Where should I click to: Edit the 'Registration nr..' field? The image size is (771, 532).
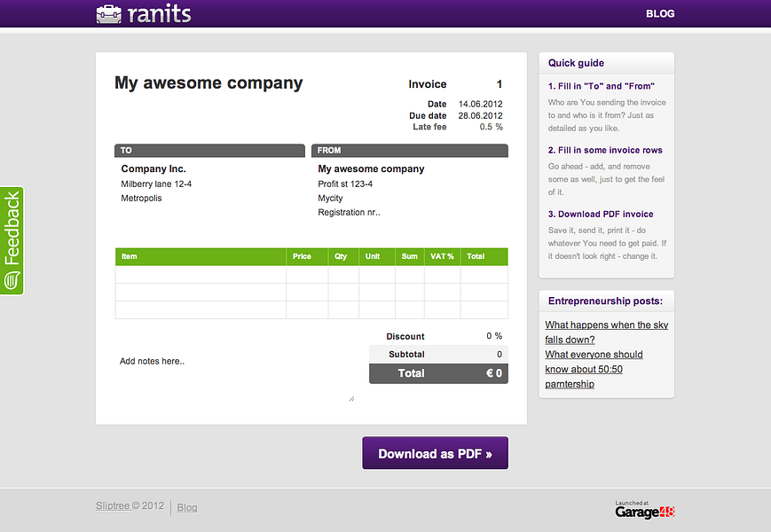pyautogui.click(x=349, y=212)
